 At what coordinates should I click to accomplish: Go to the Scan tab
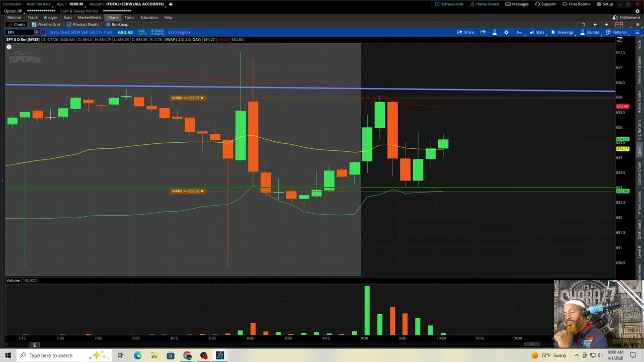point(67,18)
